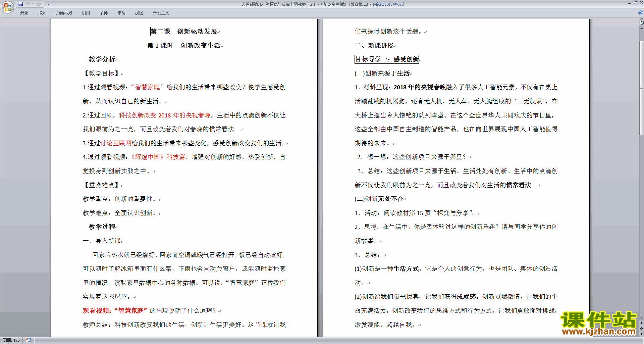This screenshot has width=644, height=344.
Task: Click the bold words 生活方式 in point (1)
Action: 406,269
